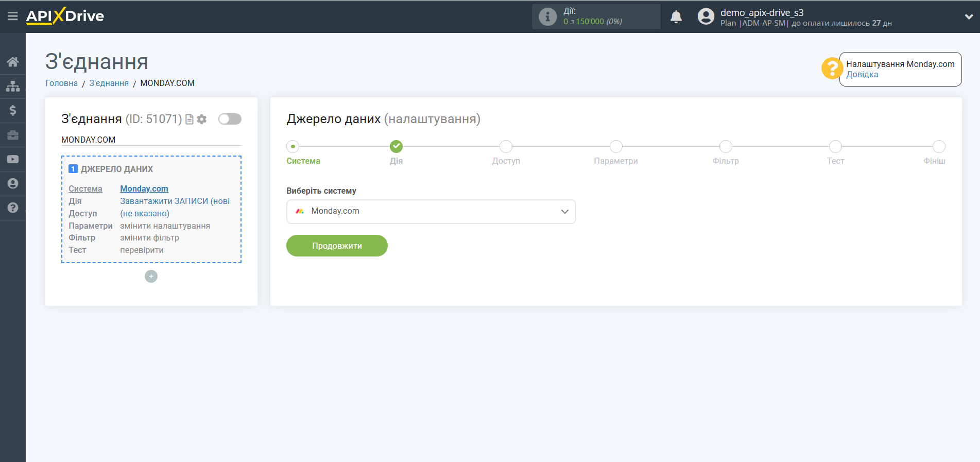Open the Monday.com system link
Viewport: 980px width, 462px height.
tap(144, 189)
